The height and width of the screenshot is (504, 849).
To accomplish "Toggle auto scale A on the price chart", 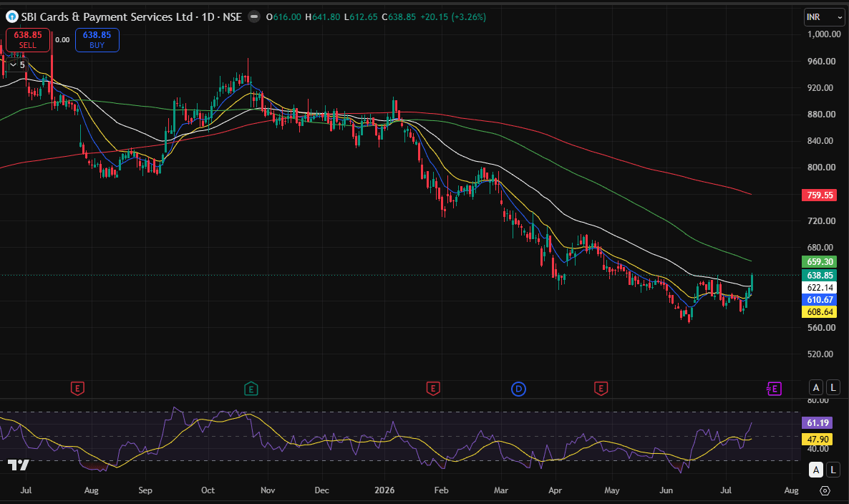I will tap(816, 387).
